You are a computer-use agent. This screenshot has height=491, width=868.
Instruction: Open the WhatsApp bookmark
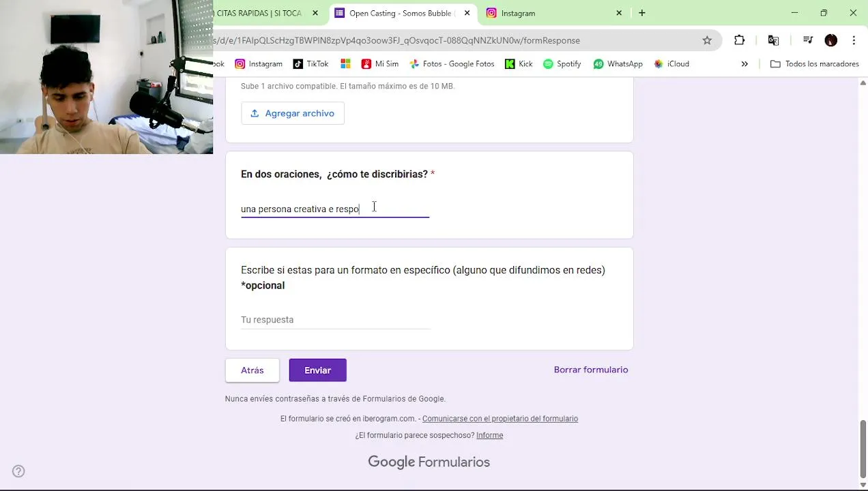pos(618,63)
